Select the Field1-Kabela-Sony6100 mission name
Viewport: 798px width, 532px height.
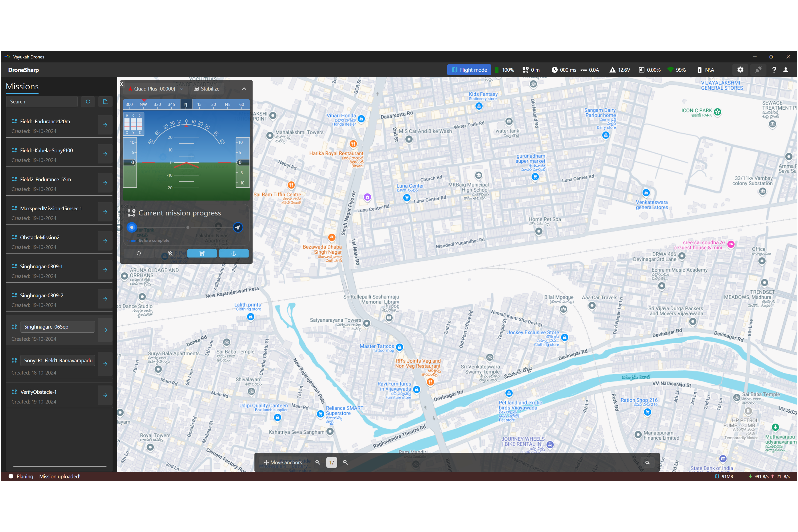[46, 150]
